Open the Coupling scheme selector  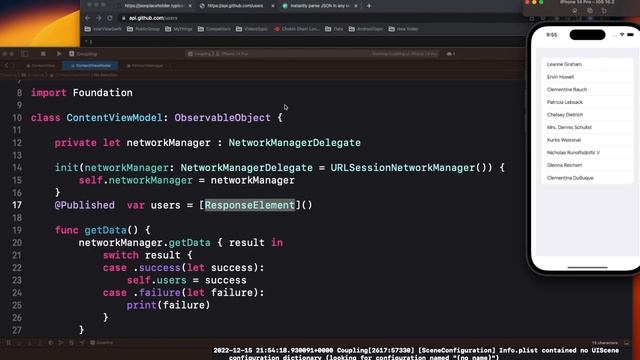[x=218, y=54]
